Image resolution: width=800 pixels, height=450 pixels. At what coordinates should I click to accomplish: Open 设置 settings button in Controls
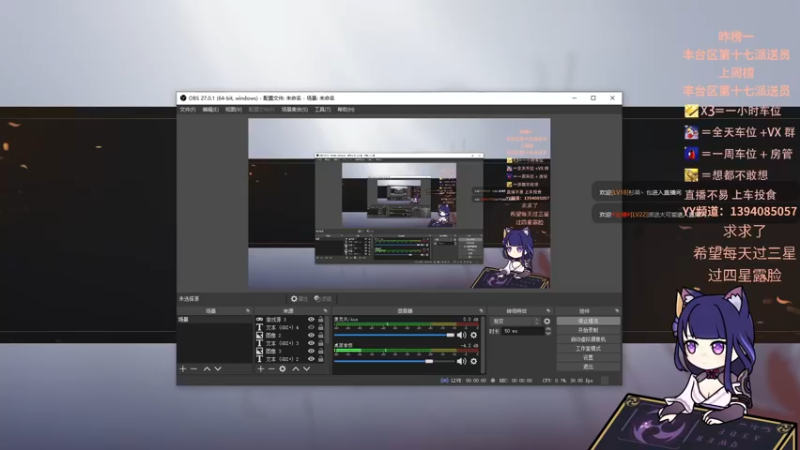click(x=588, y=358)
